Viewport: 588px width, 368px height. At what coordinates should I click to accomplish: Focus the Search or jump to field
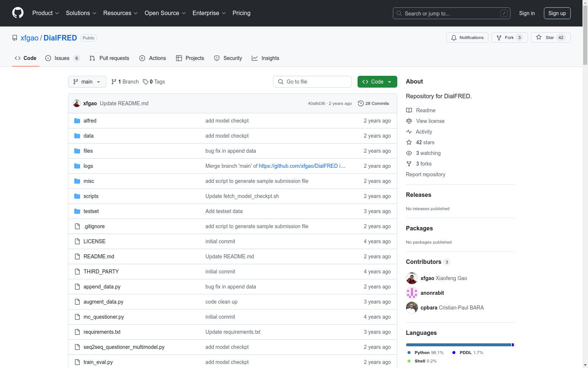[452, 13]
